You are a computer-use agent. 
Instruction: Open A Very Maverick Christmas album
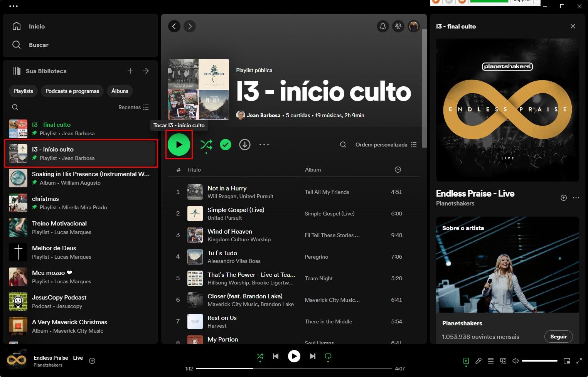81,326
